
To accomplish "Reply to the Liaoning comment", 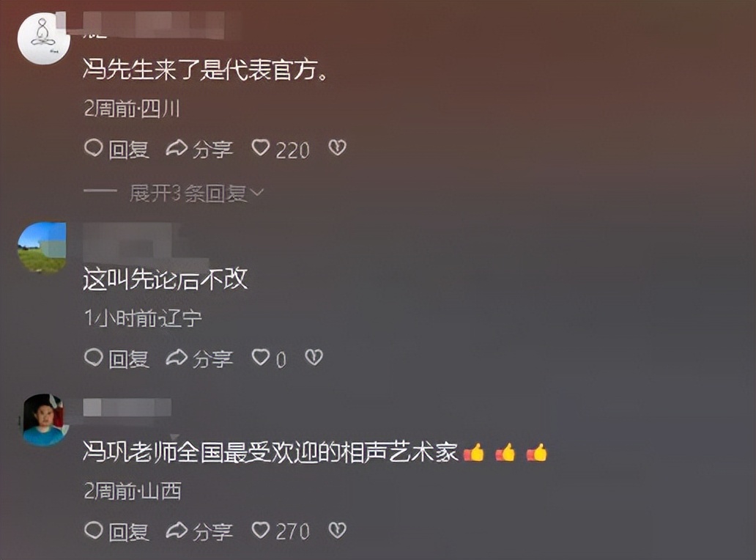I will [x=116, y=358].
